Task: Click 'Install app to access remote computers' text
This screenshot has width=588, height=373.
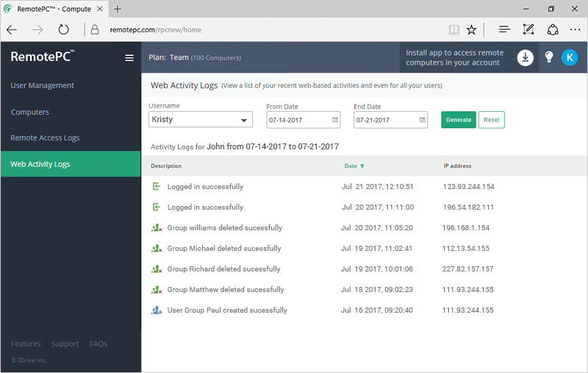Action: [454, 57]
